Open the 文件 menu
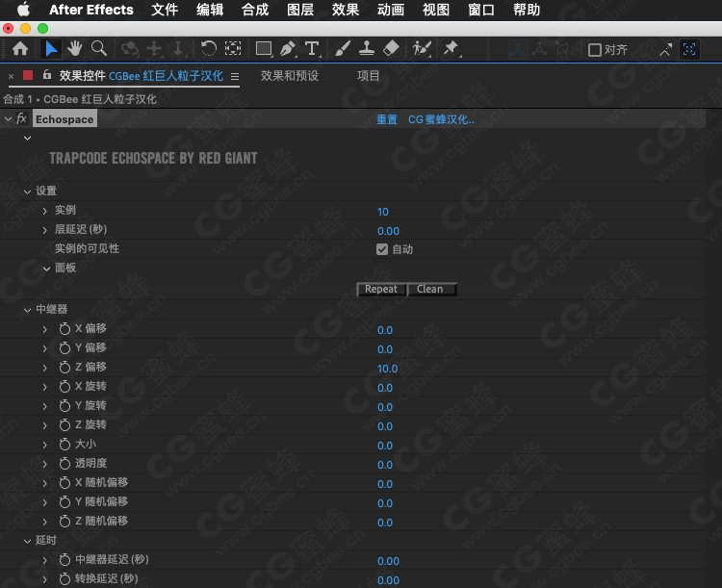 pos(165,10)
